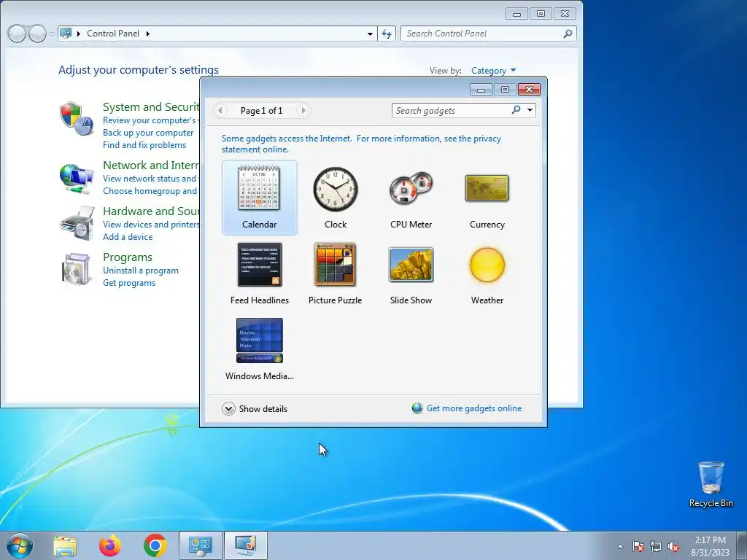This screenshot has height=560, width=747.
Task: Select the Picture Puzzle gadget
Action: (x=336, y=273)
